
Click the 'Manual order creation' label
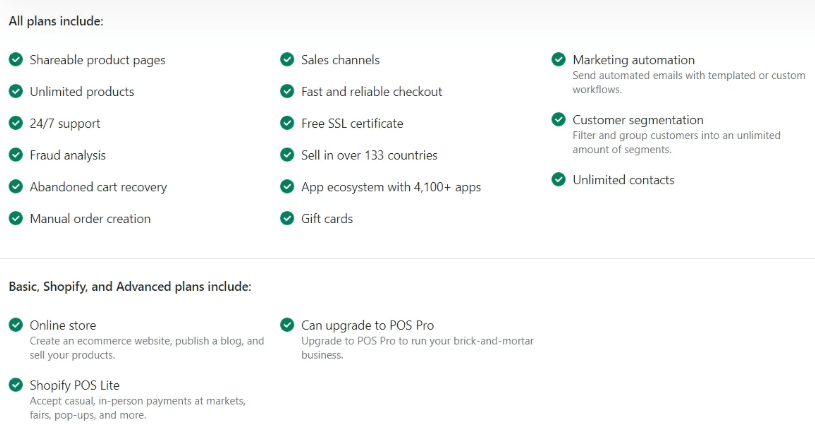pyautogui.click(x=90, y=218)
